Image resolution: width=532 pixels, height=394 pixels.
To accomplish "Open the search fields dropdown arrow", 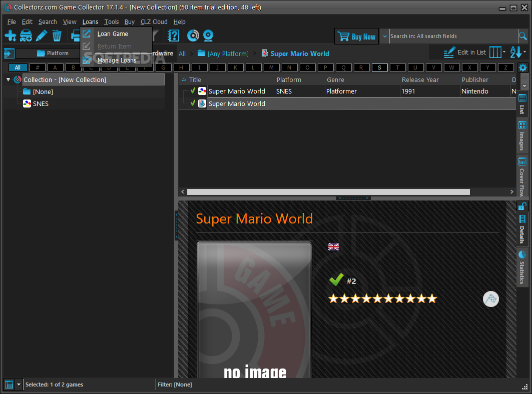I will (385, 36).
